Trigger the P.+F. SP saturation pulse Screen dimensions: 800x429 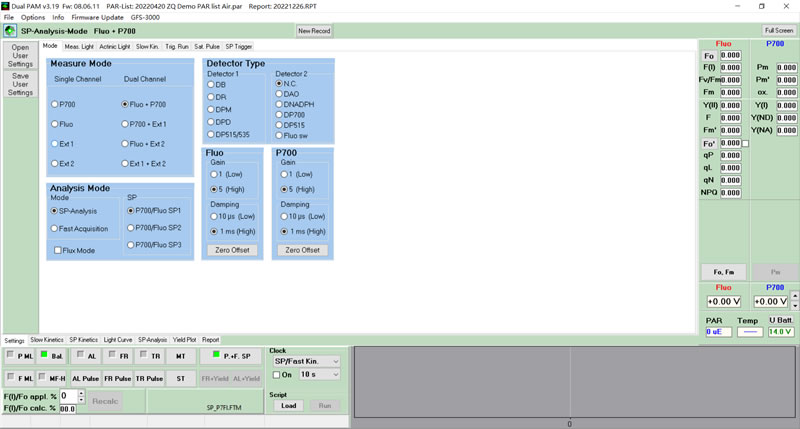click(231, 356)
